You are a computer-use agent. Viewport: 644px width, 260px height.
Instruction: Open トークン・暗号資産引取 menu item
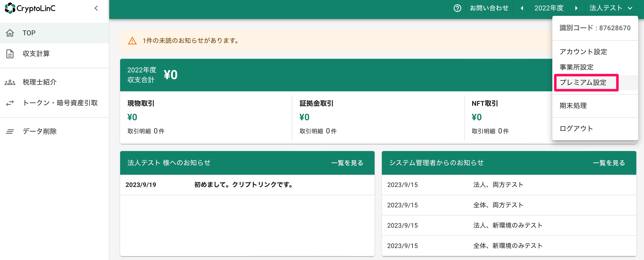(54, 103)
